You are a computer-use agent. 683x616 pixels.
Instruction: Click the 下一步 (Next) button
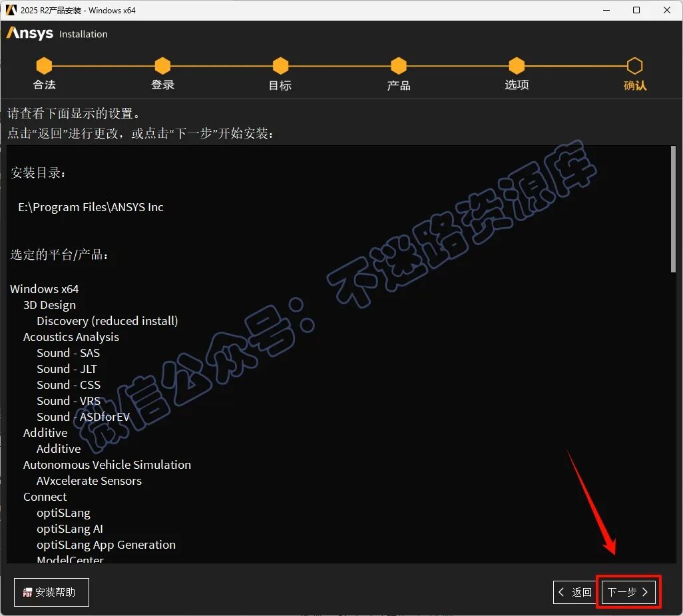pyautogui.click(x=628, y=592)
